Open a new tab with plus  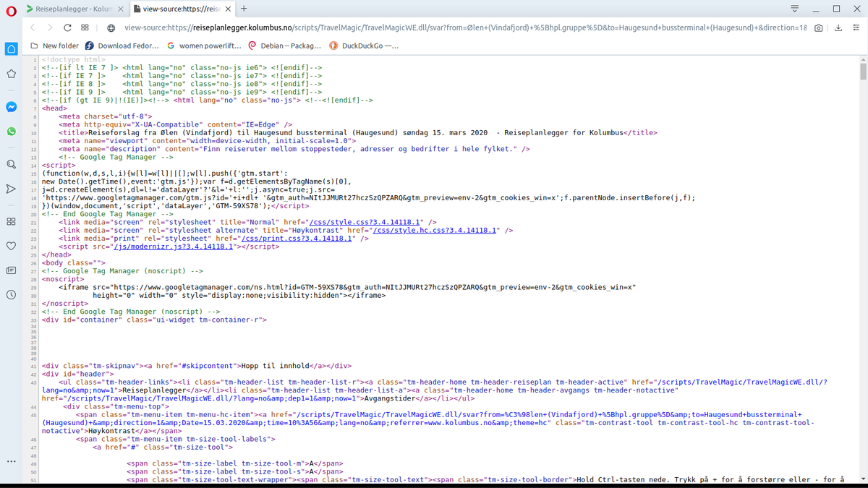pyautogui.click(x=244, y=9)
